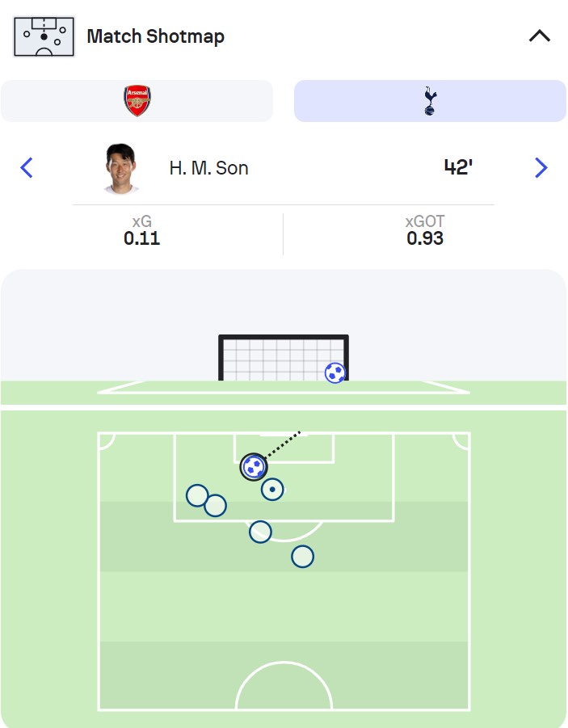Select the Tottenham team tab
Image resolution: width=568 pixels, height=728 pixels.
point(430,101)
